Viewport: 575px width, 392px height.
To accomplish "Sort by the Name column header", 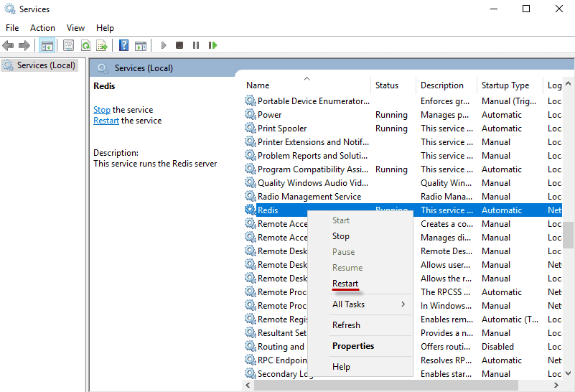I will (x=307, y=85).
